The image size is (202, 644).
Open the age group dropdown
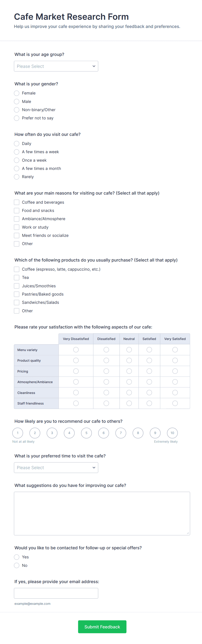[x=56, y=66]
